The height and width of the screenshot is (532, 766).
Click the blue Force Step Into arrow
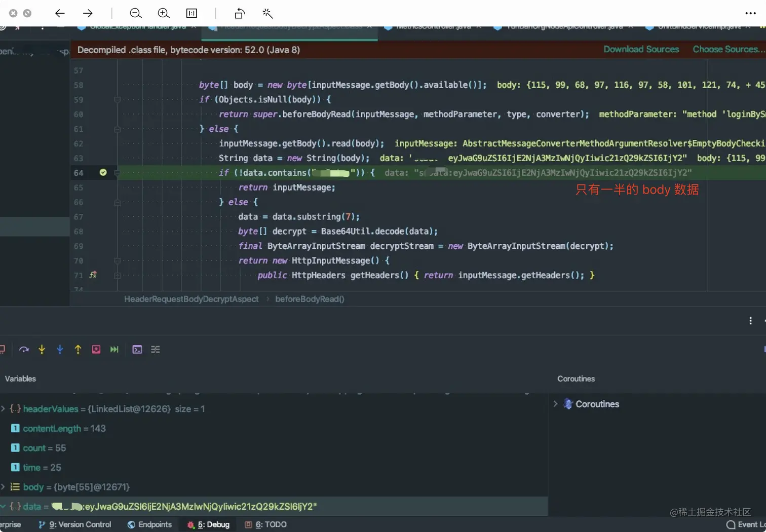[60, 350]
